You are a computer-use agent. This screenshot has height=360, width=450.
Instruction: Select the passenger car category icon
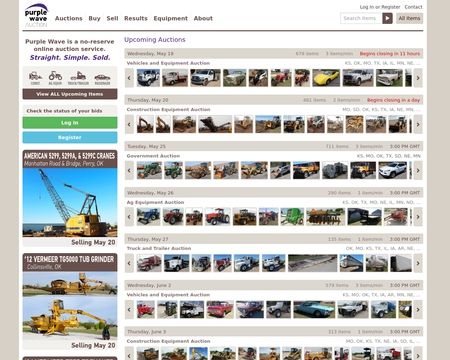click(102, 79)
